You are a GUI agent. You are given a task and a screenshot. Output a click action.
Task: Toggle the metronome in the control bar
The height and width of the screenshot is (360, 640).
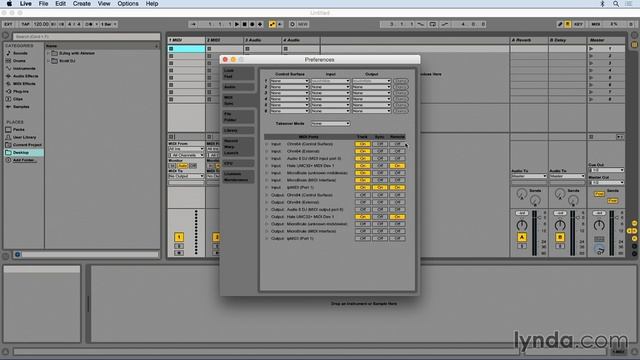(90, 24)
